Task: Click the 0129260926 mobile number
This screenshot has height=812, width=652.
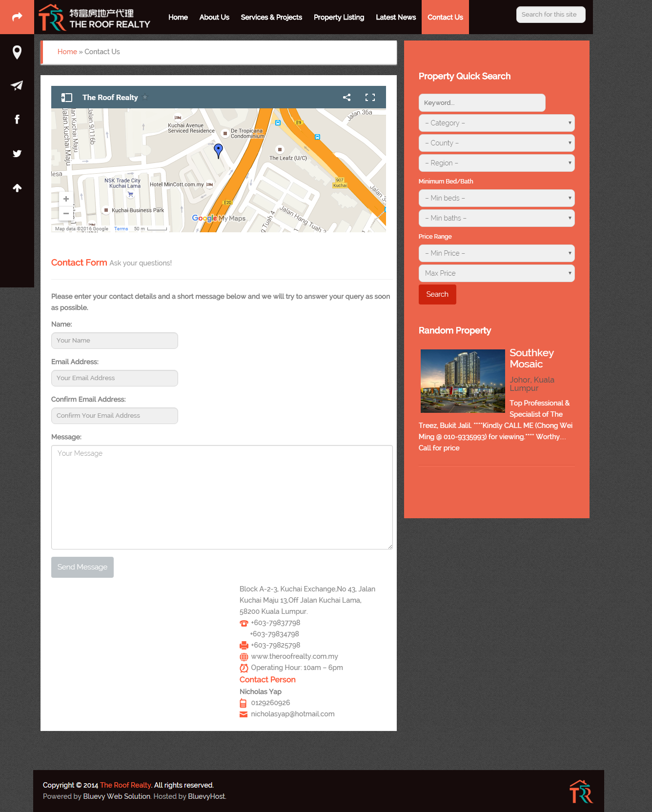Action: pyautogui.click(x=271, y=703)
